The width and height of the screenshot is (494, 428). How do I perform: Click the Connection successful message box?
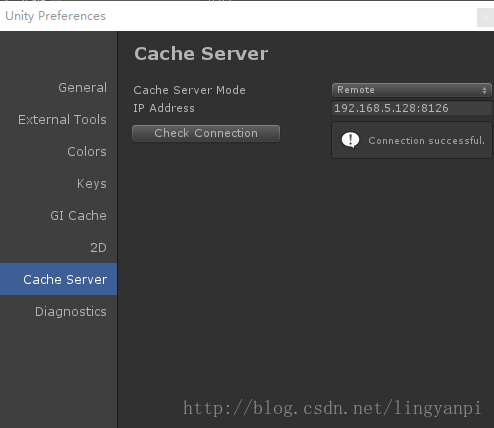pyautogui.click(x=412, y=140)
